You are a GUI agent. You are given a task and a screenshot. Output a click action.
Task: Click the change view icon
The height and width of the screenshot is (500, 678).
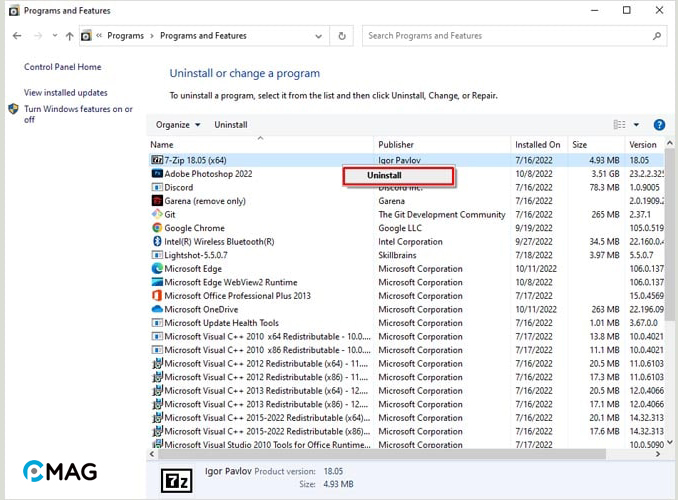[x=619, y=125]
